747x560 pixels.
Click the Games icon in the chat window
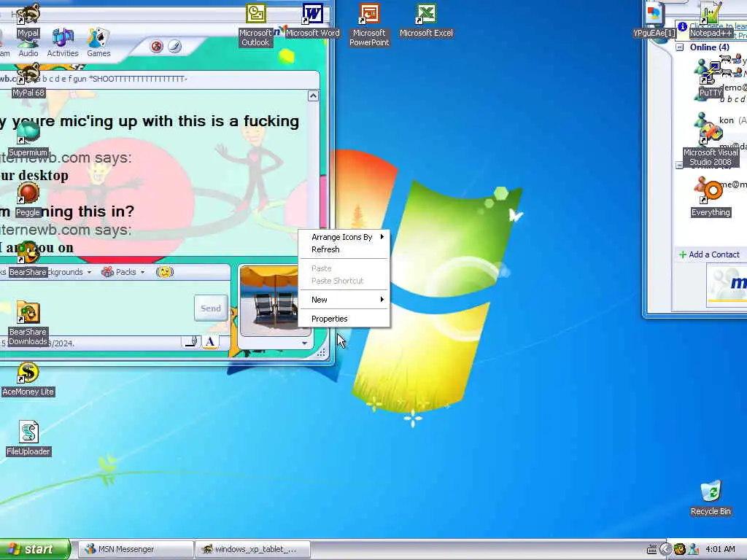[x=98, y=43]
